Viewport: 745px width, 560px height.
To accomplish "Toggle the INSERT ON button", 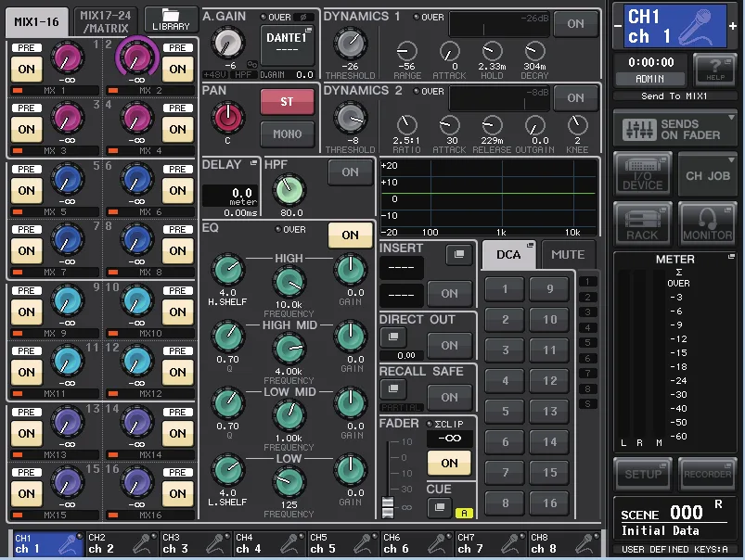I will pos(449,294).
